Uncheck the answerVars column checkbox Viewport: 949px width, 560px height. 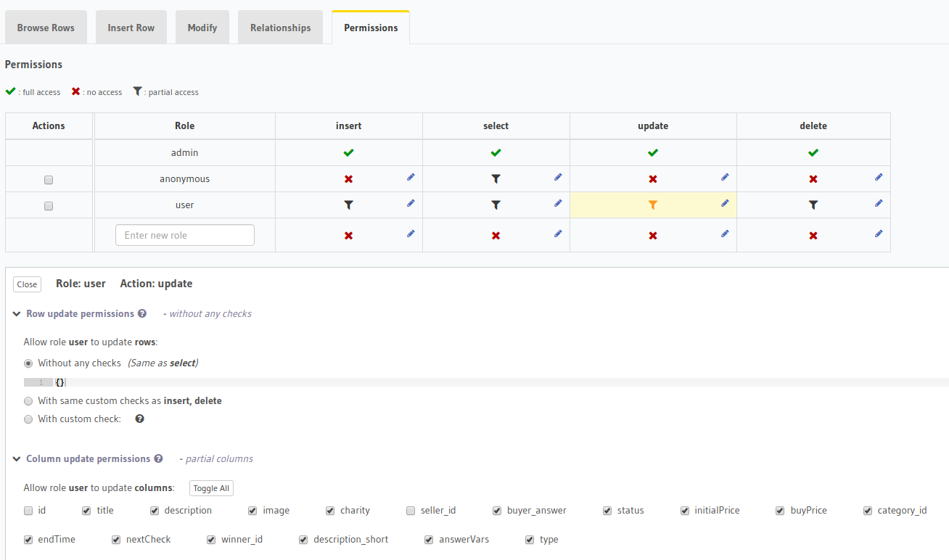tap(429, 540)
